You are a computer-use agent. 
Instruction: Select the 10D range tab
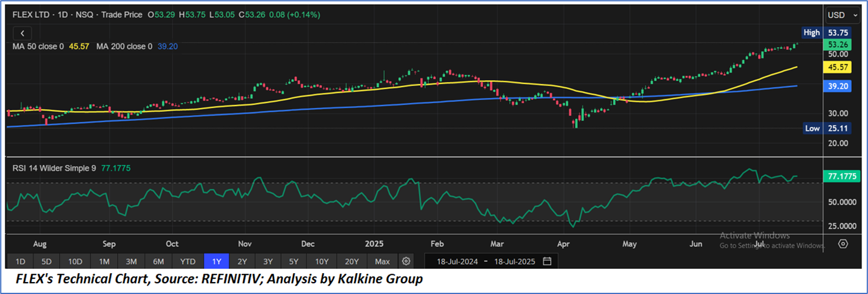tap(75, 261)
